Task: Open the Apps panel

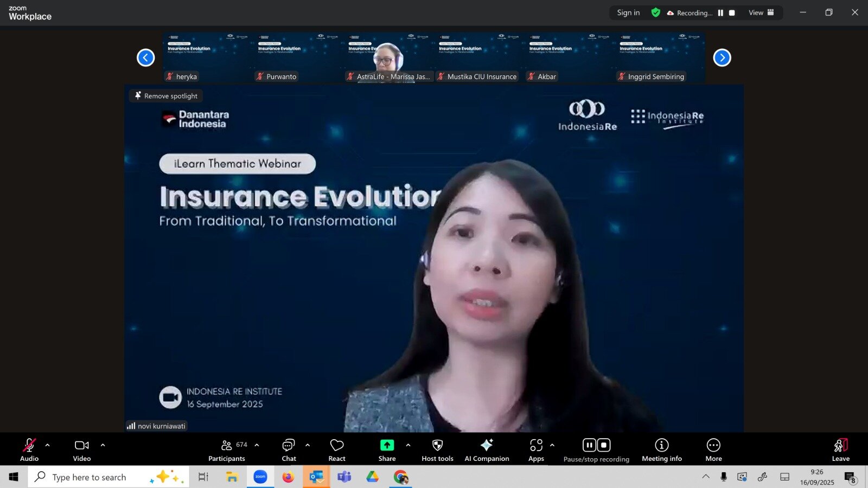Action: [536, 450]
